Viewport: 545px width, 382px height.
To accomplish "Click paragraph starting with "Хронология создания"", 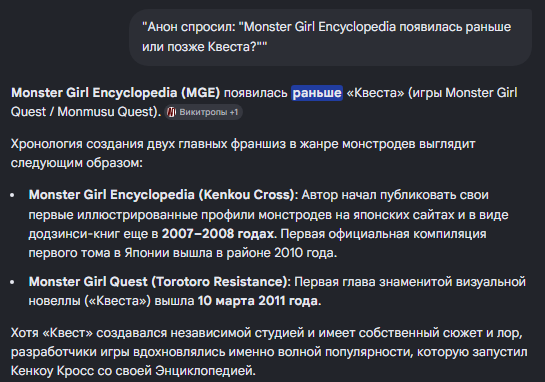I will (243, 153).
